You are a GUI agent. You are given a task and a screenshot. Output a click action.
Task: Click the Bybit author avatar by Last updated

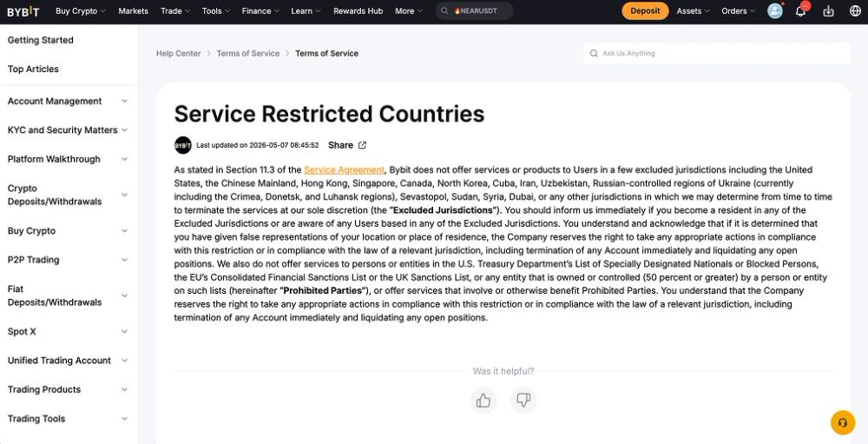182,145
